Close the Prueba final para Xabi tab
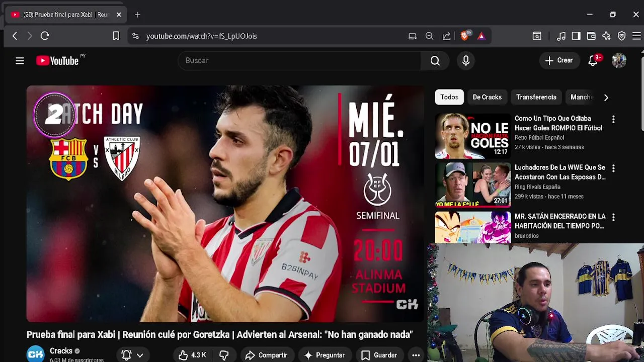Viewport: 644px width, 362px height. [119, 15]
